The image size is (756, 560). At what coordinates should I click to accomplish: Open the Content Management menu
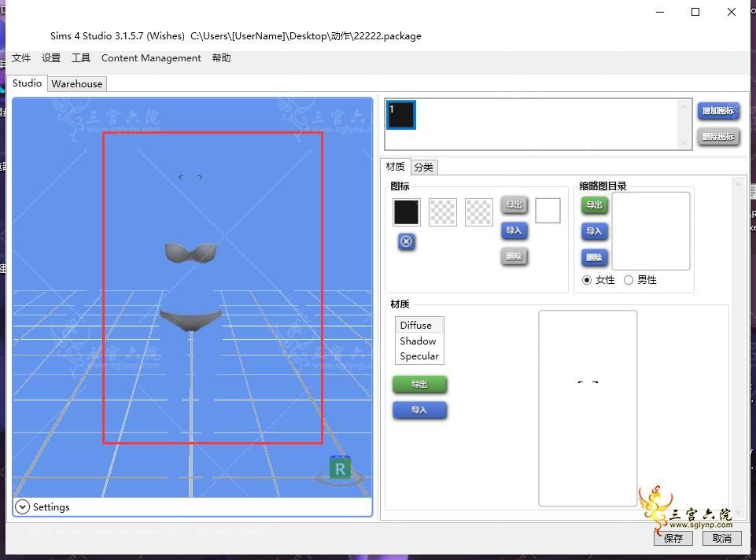tap(151, 58)
